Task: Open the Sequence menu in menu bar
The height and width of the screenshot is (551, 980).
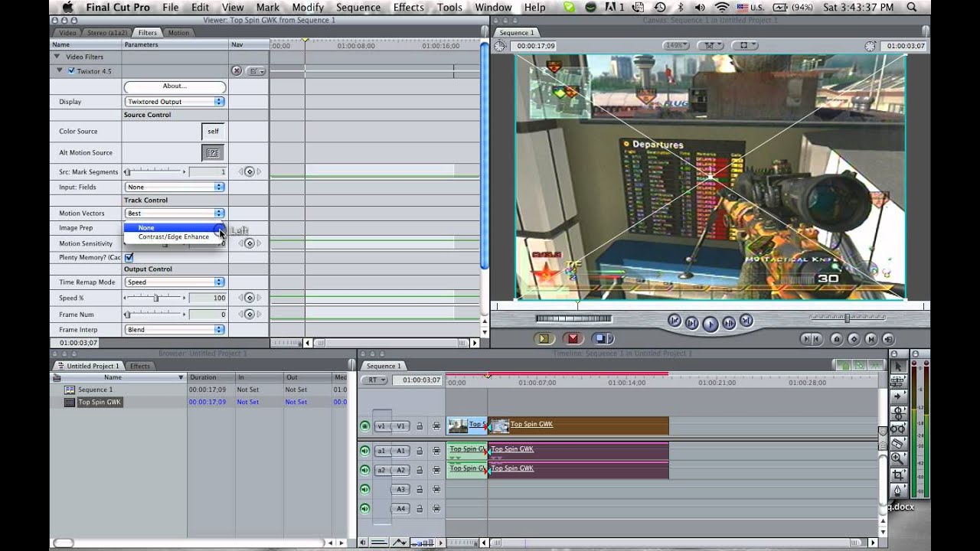Action: click(x=358, y=8)
